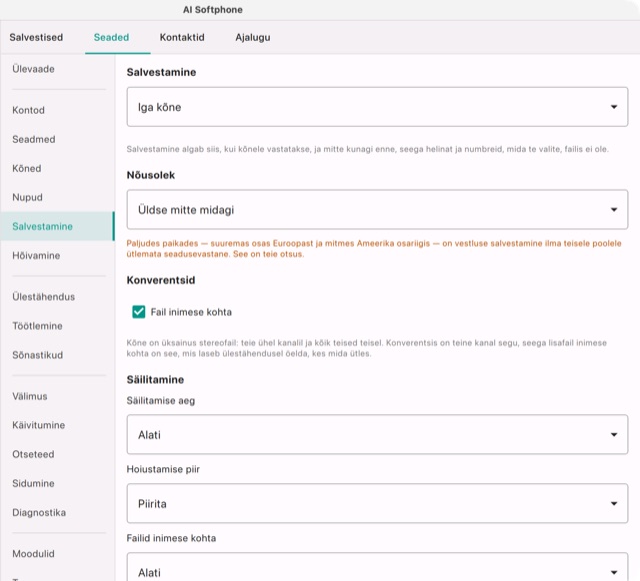Expand the Piirita storage limit dropdown

tap(377, 503)
